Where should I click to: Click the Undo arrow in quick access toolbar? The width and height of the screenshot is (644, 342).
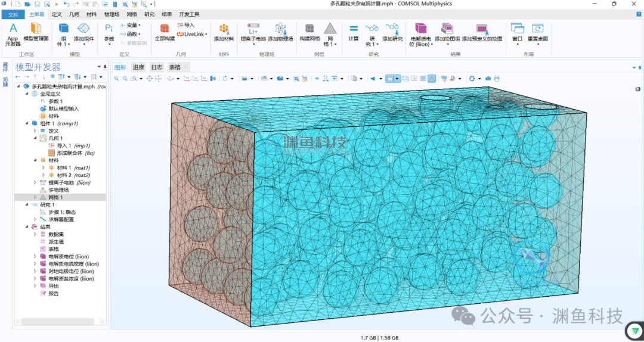(67, 4)
